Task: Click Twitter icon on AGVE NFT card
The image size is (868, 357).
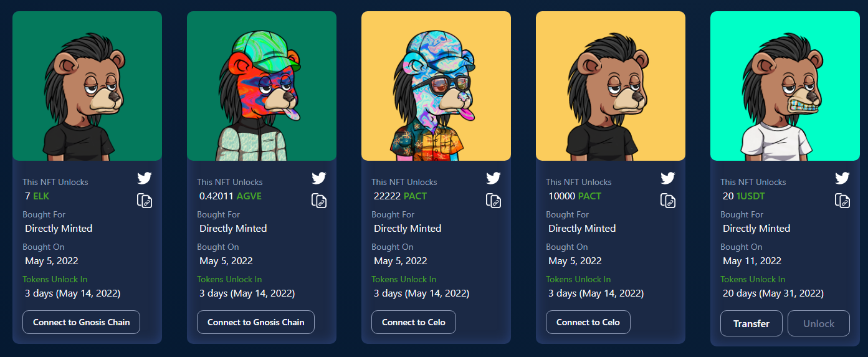Action: [319, 178]
